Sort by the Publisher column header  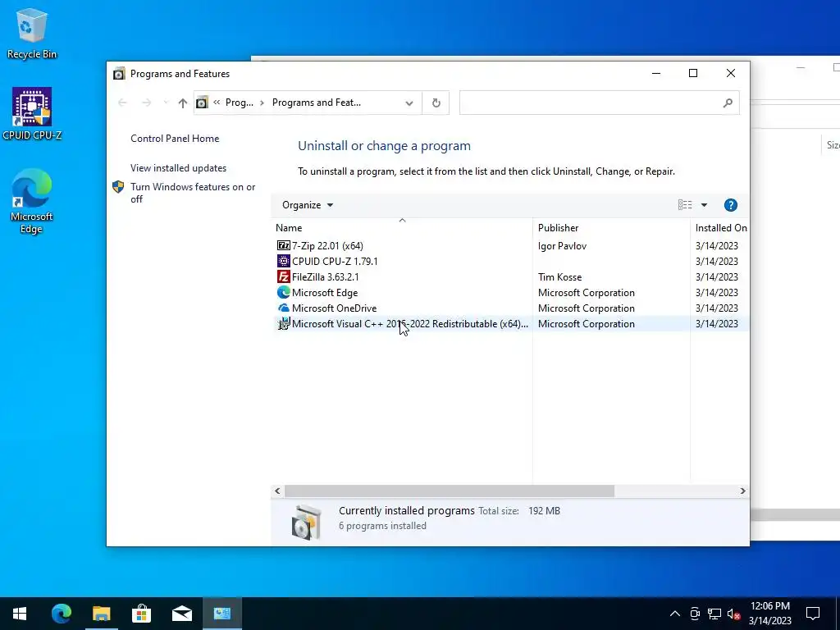(x=558, y=228)
